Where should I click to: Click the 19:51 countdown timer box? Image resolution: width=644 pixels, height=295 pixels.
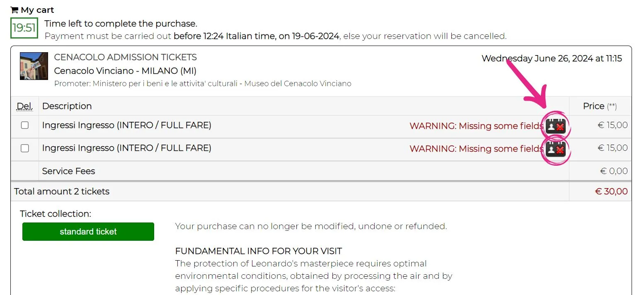[24, 28]
